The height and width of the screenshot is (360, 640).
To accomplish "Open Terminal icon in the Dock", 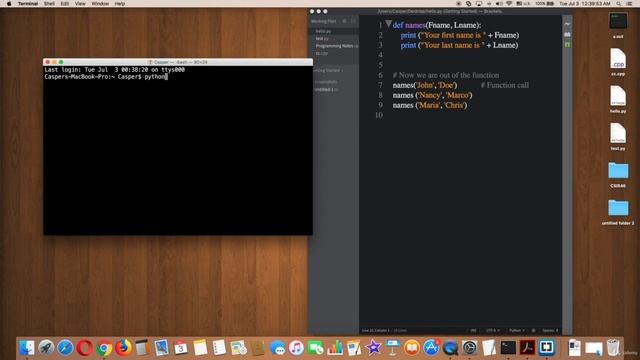I will pos(508,348).
